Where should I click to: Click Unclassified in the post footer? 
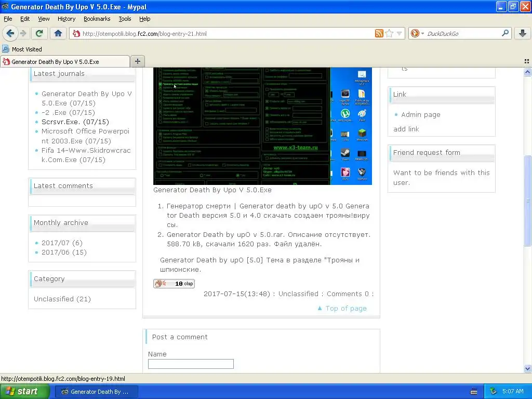tap(298, 294)
